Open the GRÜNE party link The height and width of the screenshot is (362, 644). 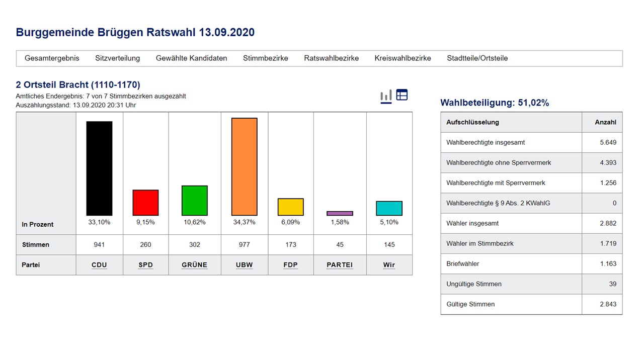194,265
